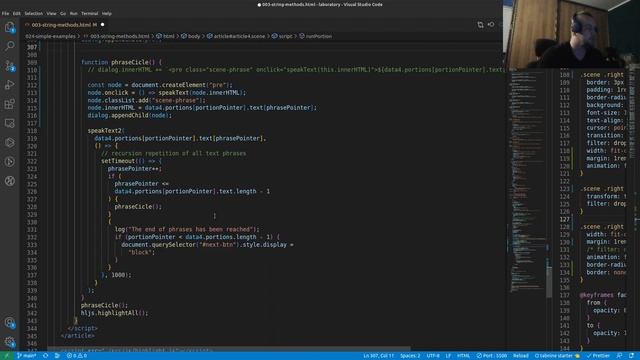640x360 pixels.
Task: Open the Explorer view in activity bar
Action: point(9,27)
